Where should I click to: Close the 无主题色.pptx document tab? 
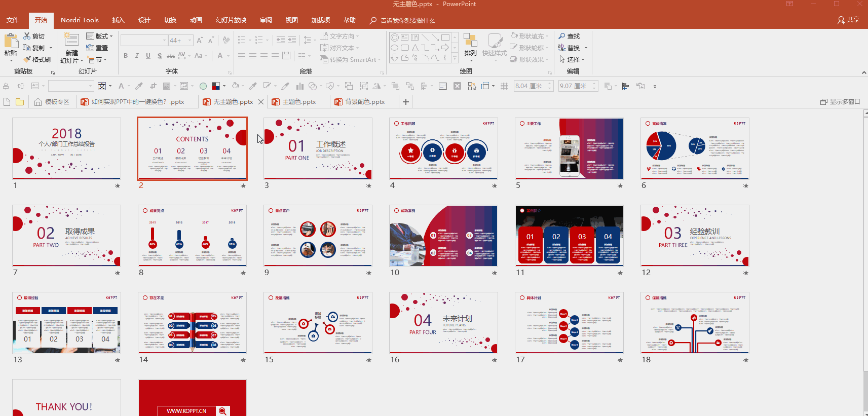(261, 102)
